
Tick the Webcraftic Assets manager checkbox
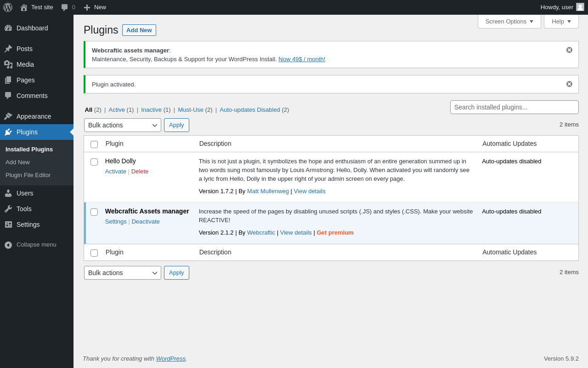tap(94, 212)
